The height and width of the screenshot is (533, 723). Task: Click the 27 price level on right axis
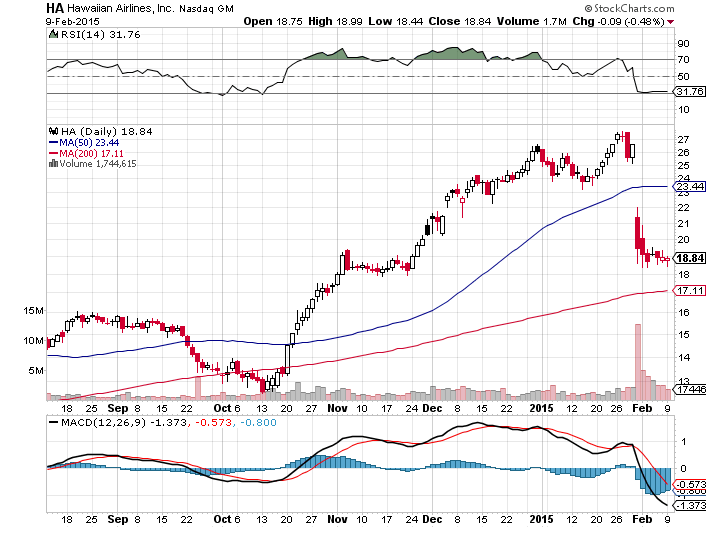(683, 139)
